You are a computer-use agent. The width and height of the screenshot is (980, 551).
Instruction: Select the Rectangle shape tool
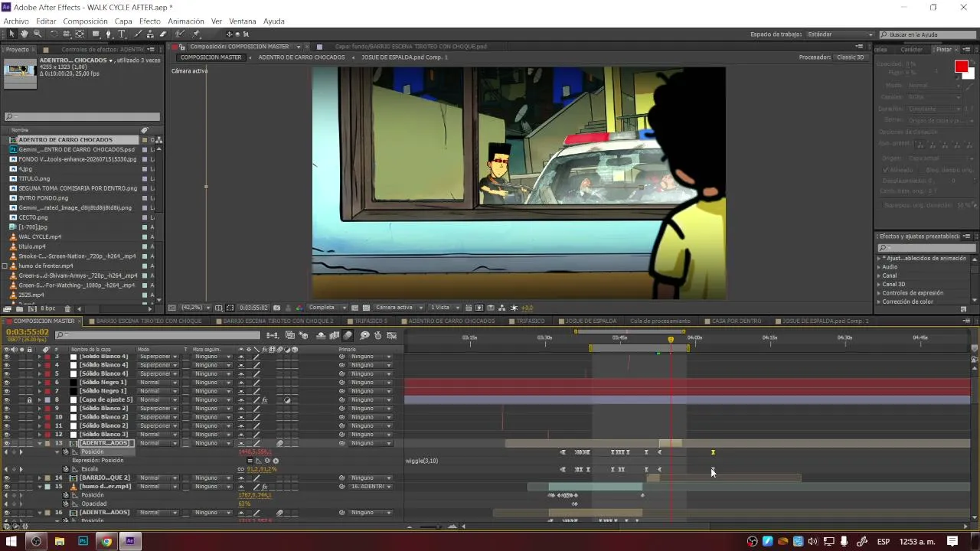coord(96,34)
